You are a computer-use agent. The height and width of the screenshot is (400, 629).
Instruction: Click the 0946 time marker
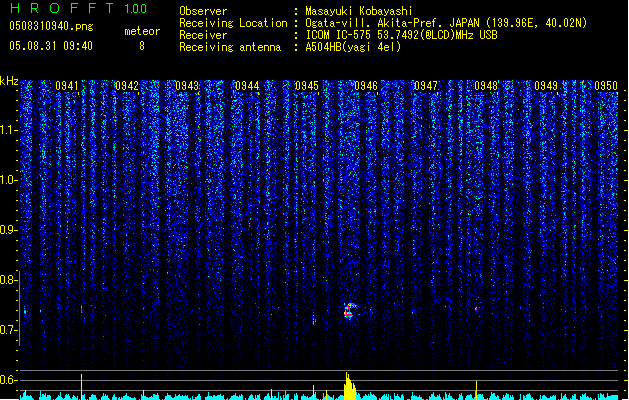366,86
